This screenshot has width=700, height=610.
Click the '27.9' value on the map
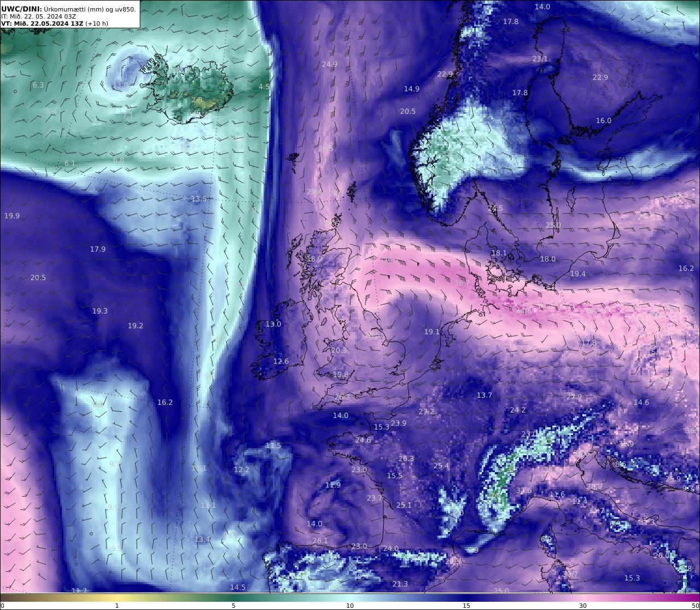pos(575,397)
